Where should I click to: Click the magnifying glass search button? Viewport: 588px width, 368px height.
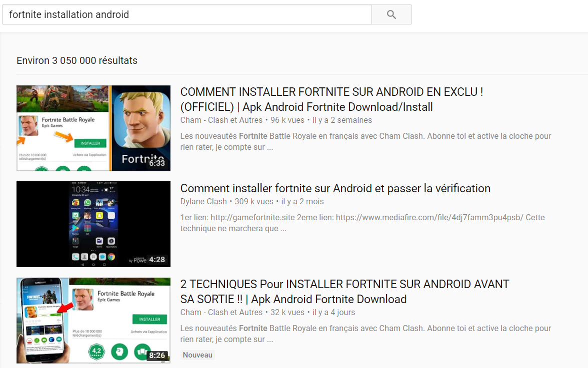point(391,14)
